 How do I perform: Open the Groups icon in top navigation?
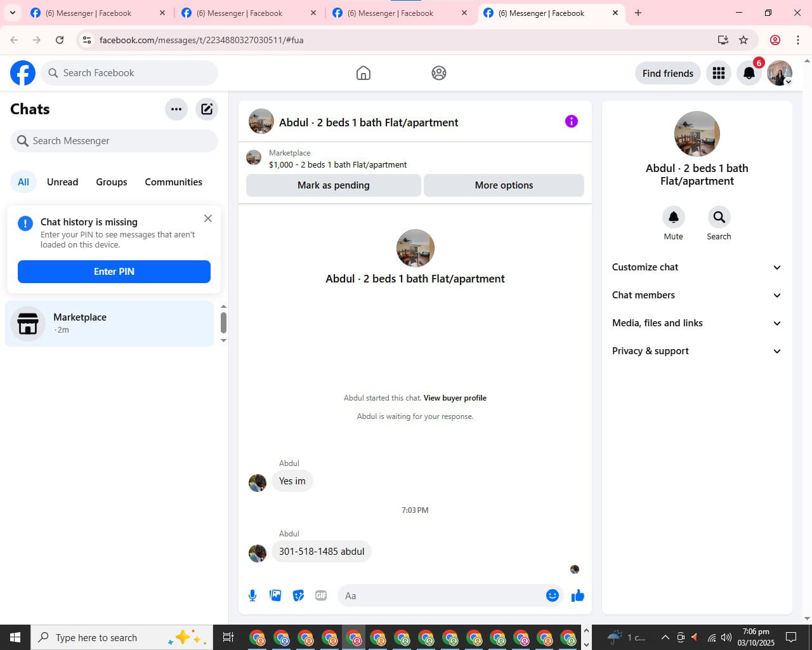click(x=439, y=73)
